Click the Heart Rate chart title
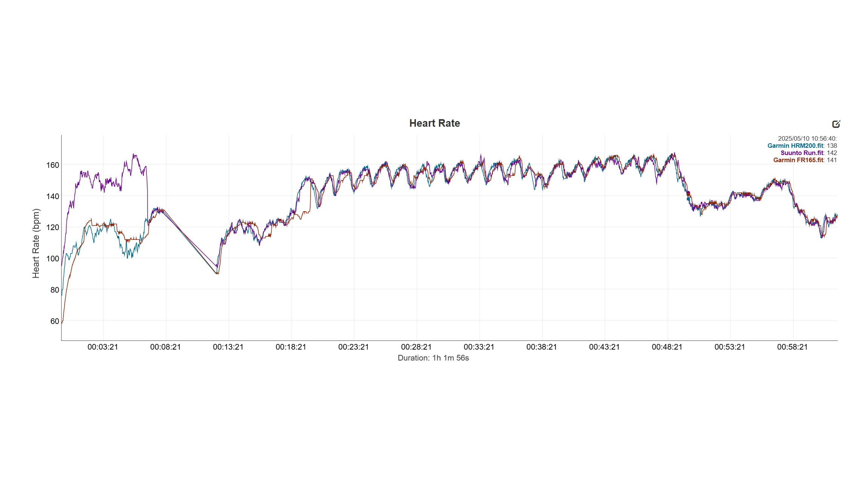This screenshot has height=488, width=868. (434, 123)
